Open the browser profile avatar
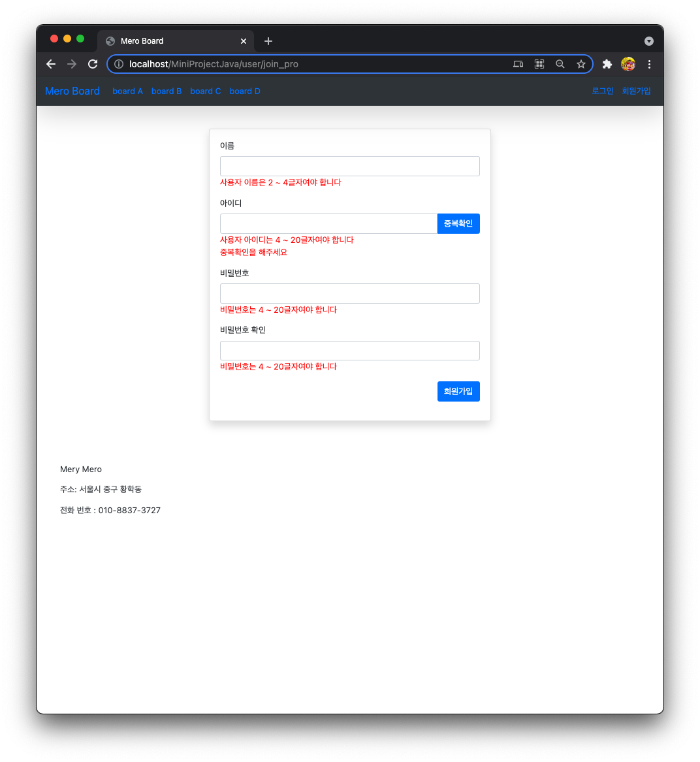The image size is (700, 762). click(x=628, y=64)
